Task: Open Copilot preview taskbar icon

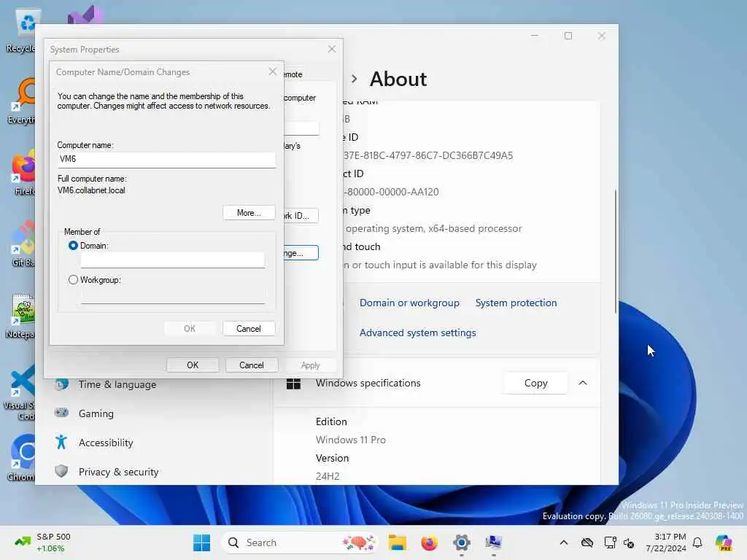Action: (724, 542)
